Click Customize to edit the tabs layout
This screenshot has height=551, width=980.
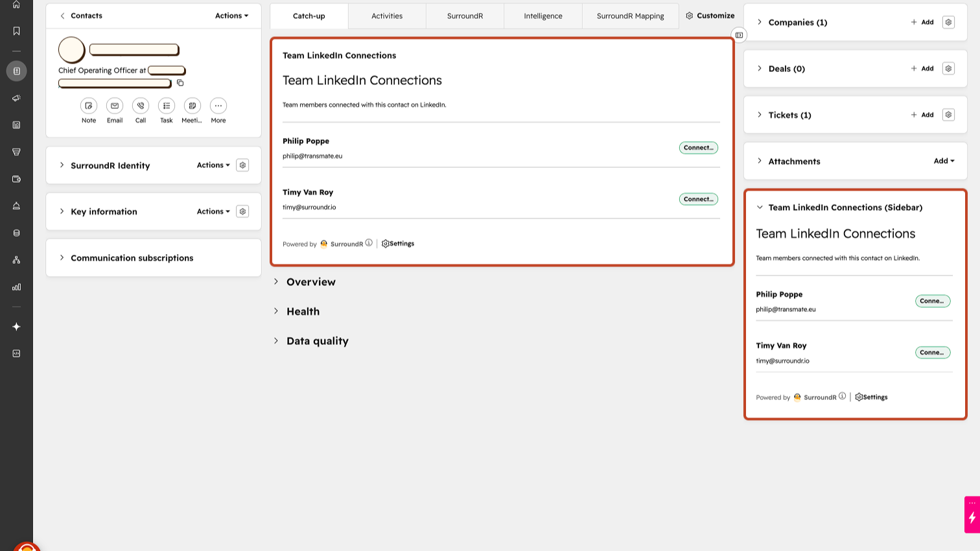pos(710,16)
